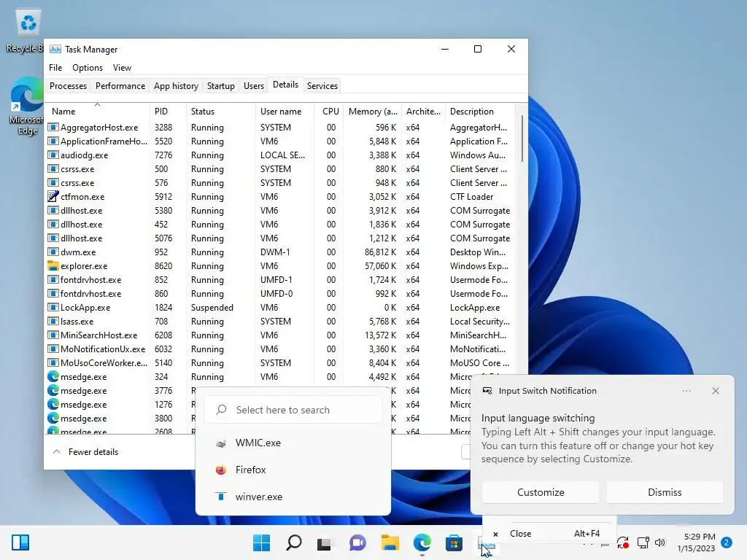Image resolution: width=747 pixels, height=560 pixels.
Task: Switch to the Performance tab
Action: click(x=120, y=86)
